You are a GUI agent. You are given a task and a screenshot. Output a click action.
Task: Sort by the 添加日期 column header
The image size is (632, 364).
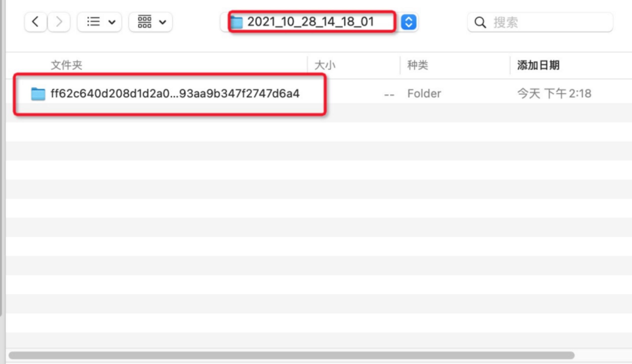[x=538, y=65]
